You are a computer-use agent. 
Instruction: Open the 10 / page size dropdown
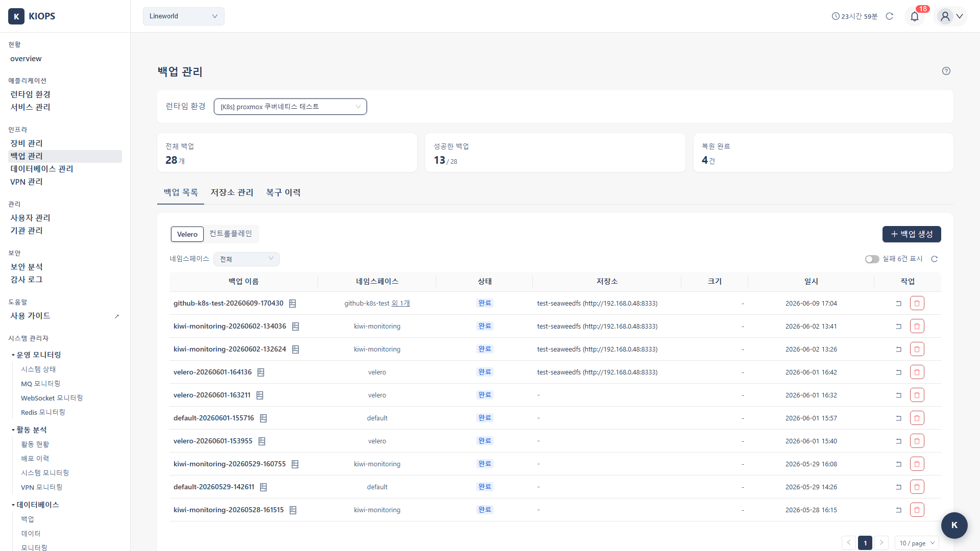[x=917, y=543]
